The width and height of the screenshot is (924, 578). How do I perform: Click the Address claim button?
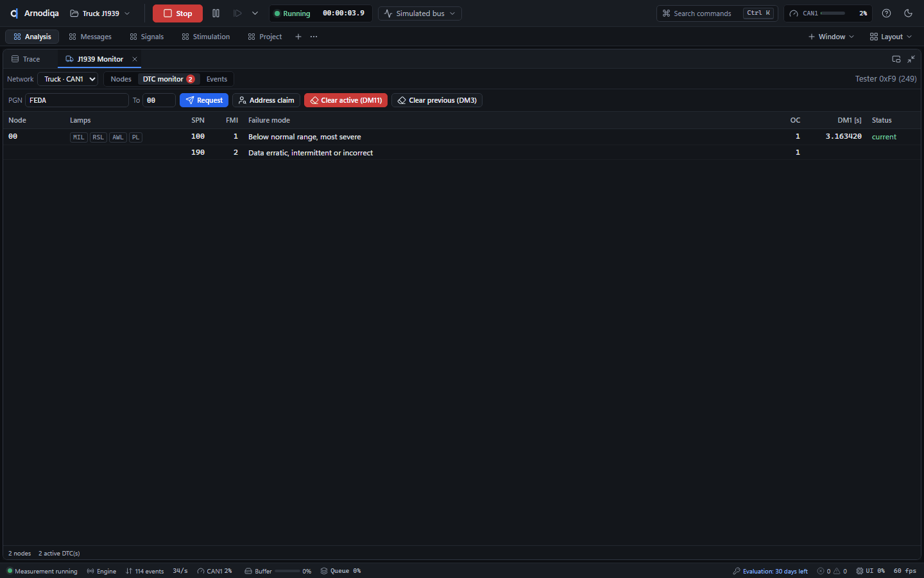click(266, 100)
